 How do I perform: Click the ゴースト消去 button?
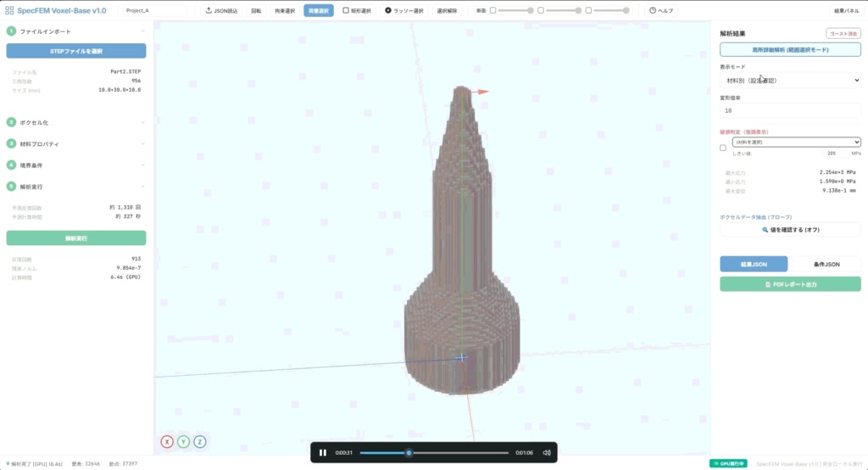coord(843,34)
